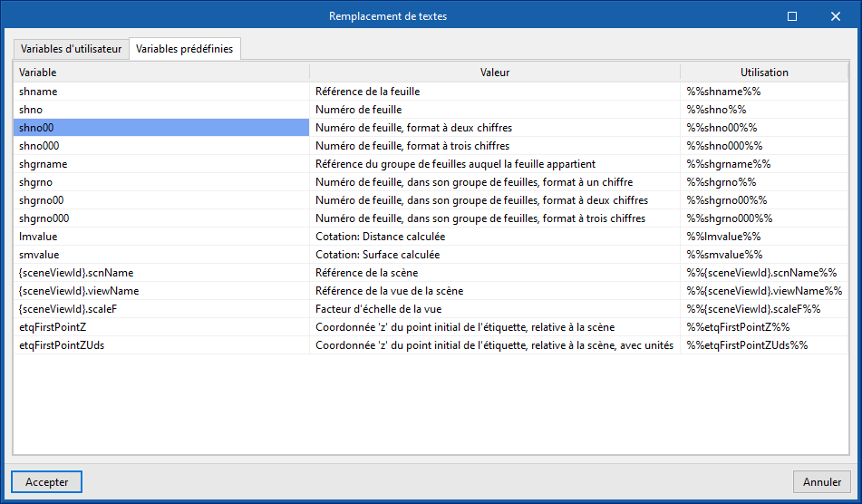Click the Valeur column header
Screen dimensions: 862x504
tap(494, 72)
